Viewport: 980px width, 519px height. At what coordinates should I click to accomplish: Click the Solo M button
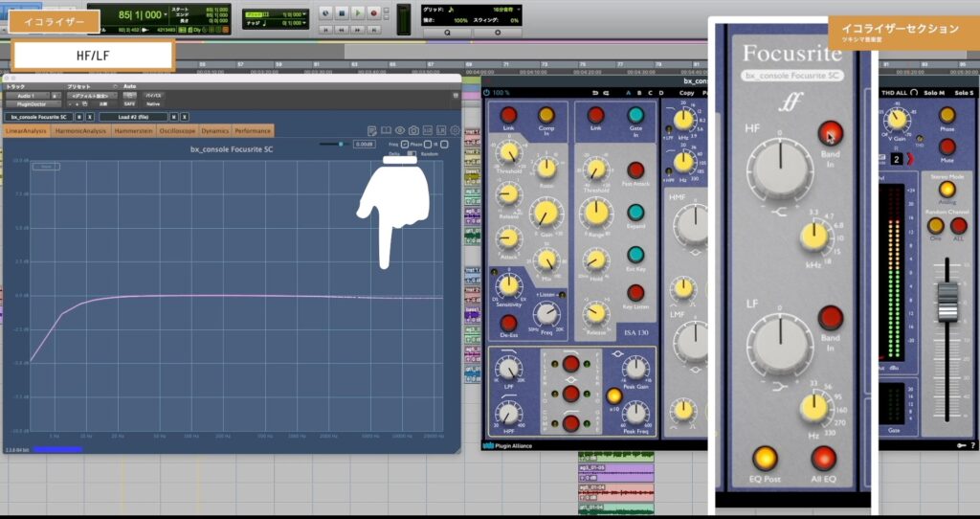point(934,93)
